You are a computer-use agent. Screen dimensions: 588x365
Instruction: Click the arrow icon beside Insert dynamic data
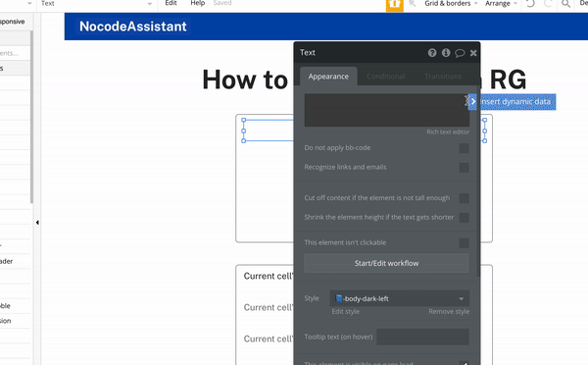pyautogui.click(x=472, y=102)
